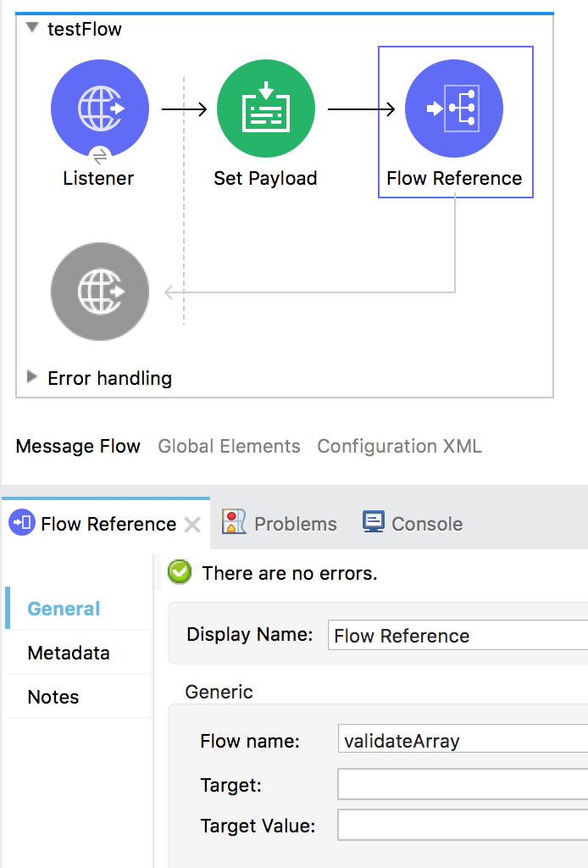588x868 pixels.
Task: Click the green no-errors checkmark icon
Action: (180, 572)
